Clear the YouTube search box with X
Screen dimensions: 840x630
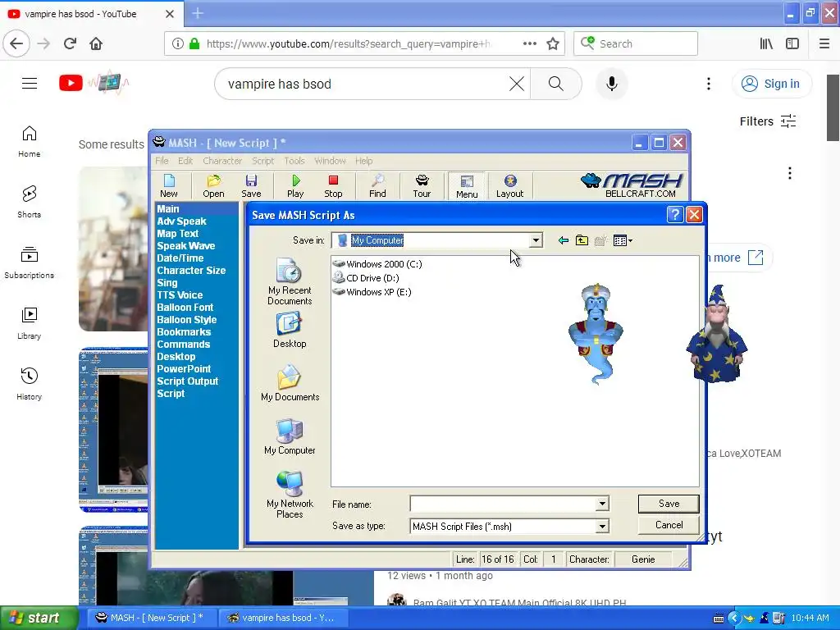pos(517,84)
